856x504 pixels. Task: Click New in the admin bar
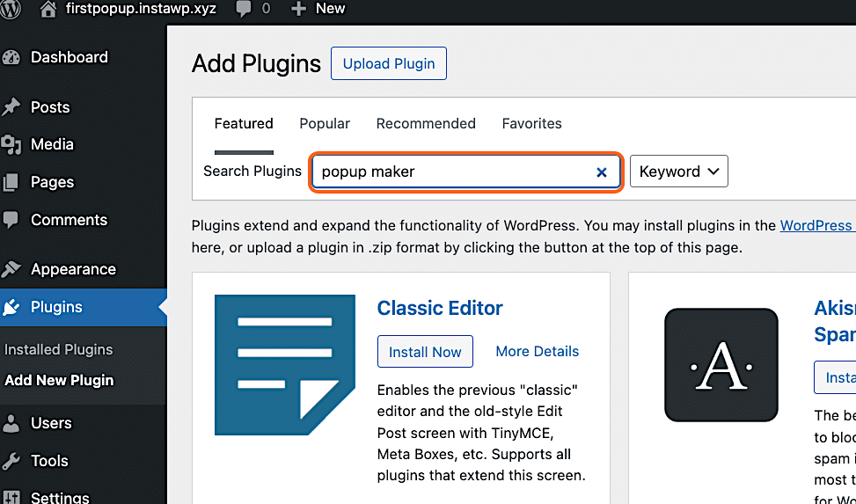(330, 9)
